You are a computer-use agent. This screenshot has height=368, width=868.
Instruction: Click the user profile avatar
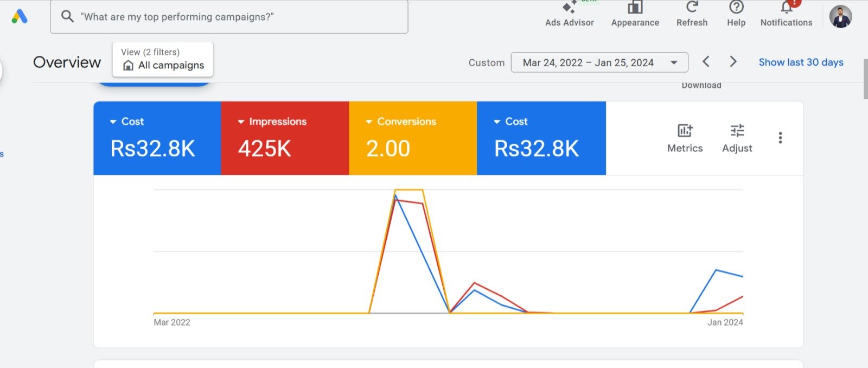pyautogui.click(x=840, y=16)
